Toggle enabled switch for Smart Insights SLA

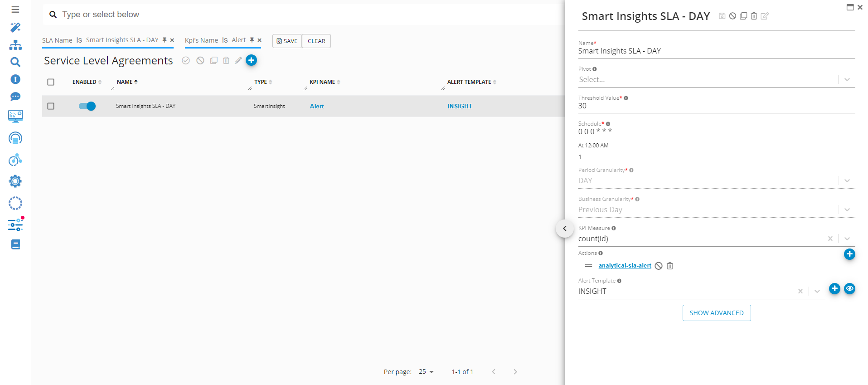coord(87,106)
